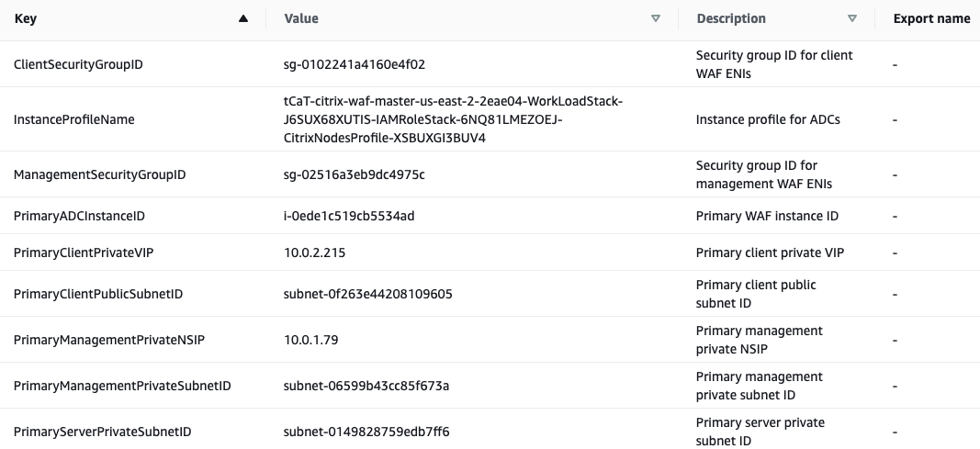
Task: Click subnet-0f263e44208109605 value
Action: tap(367, 294)
